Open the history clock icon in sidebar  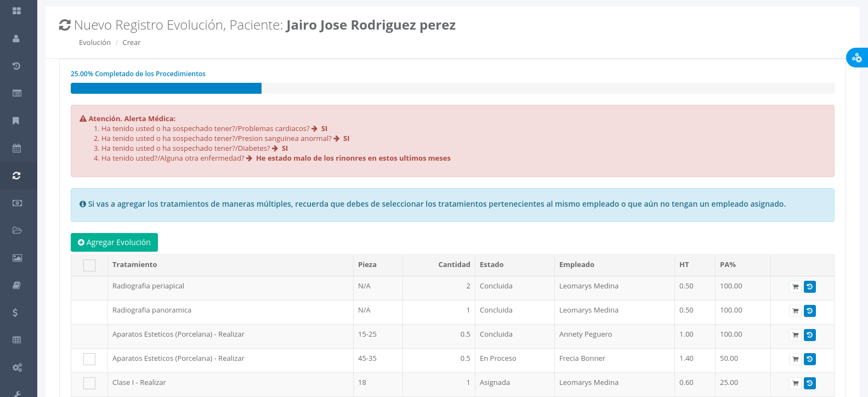[x=16, y=66]
